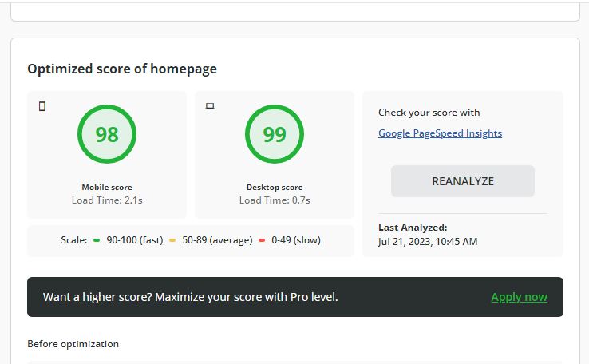
Task: Click the 'Load Time: 0.7s' text
Action: (275, 200)
